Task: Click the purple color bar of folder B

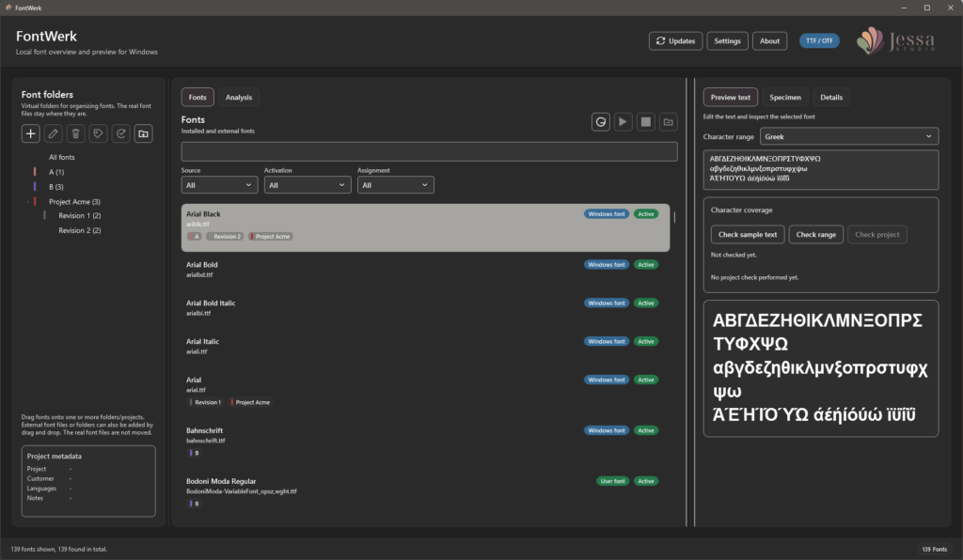Action: pos(35,186)
